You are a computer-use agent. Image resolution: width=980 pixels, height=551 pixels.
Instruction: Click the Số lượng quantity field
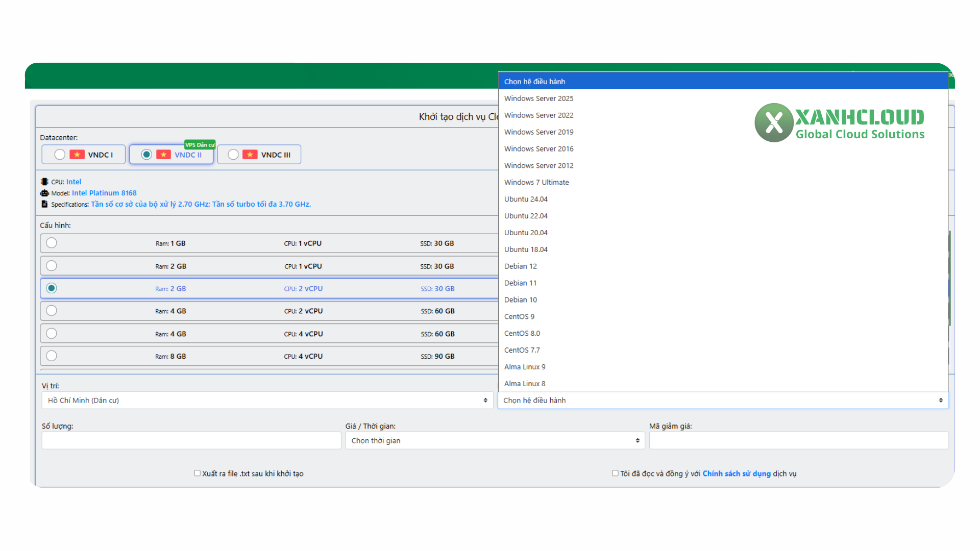pos(191,441)
